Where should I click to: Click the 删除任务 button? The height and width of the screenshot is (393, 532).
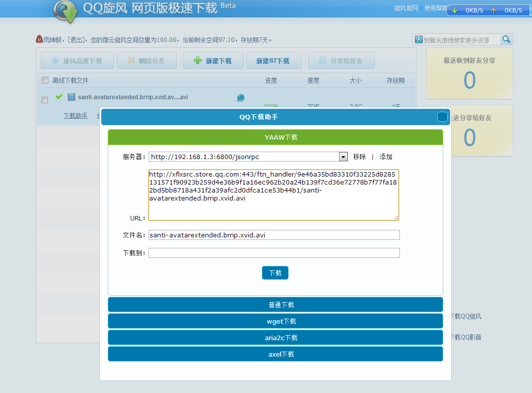[x=147, y=60]
